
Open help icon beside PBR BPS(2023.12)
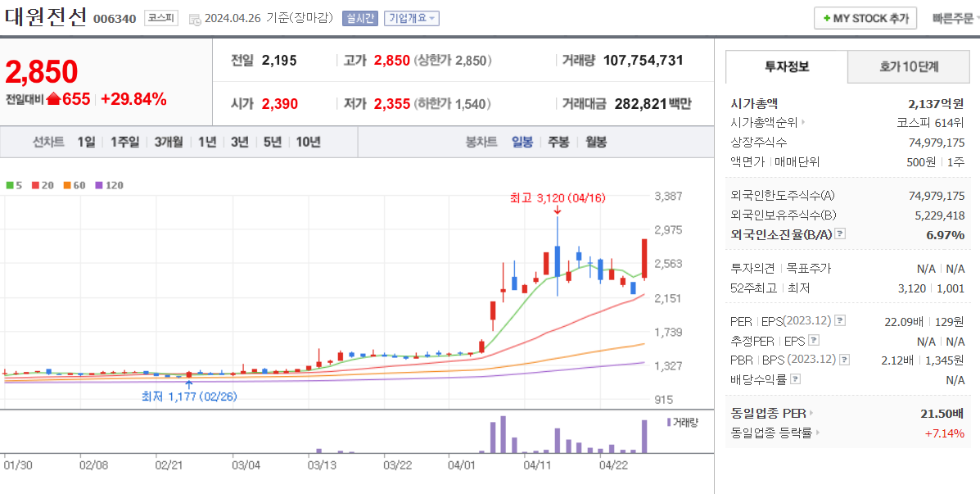[845, 360]
